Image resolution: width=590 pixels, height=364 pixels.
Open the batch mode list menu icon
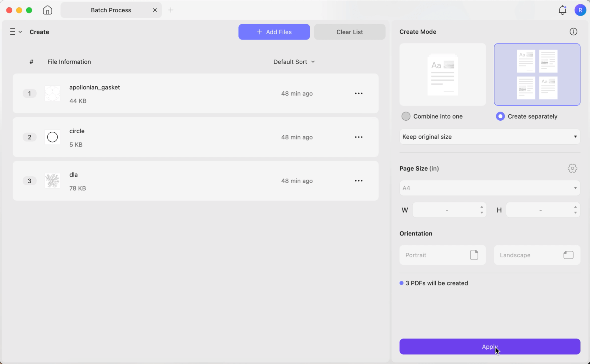16,32
